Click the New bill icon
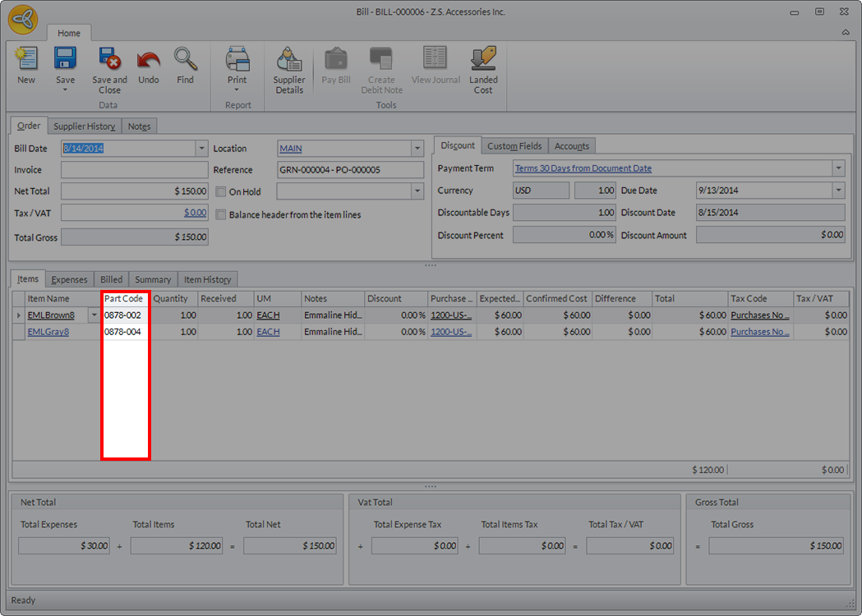 pos(26,60)
